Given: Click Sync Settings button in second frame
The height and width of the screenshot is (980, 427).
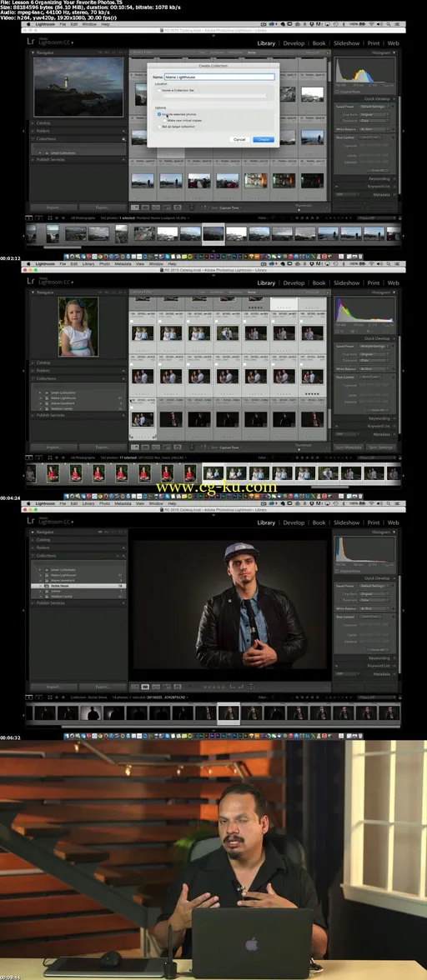Looking at the screenshot, I should (x=381, y=447).
